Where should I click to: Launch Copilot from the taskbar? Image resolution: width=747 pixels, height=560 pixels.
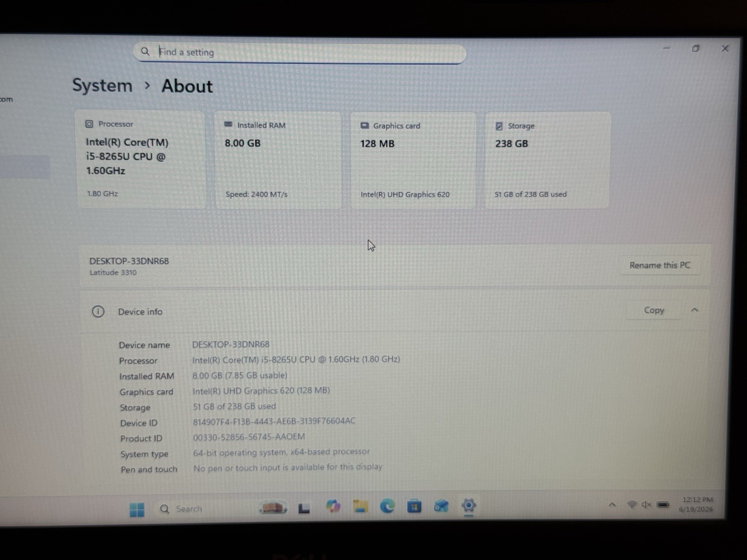[333, 506]
